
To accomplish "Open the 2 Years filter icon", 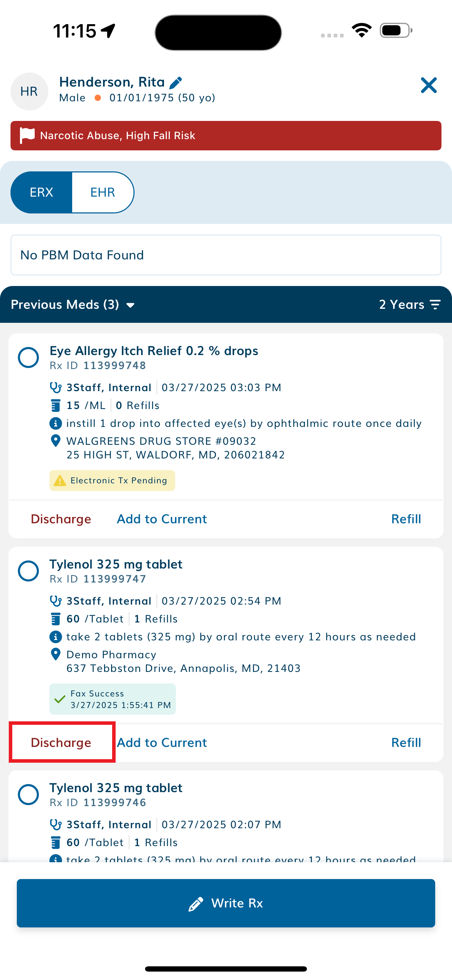I will point(435,304).
